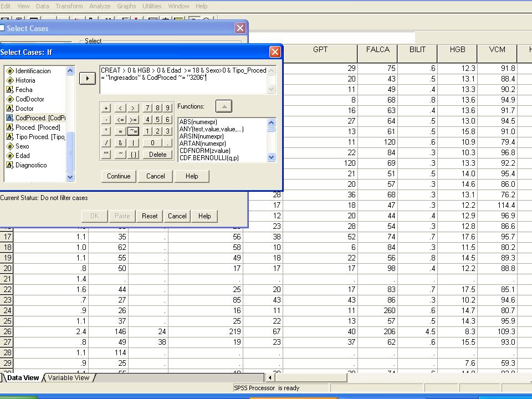The width and height of the screenshot is (532, 399).
Task: Click the VCM cell with value 114.4
Action: [x=497, y=205]
